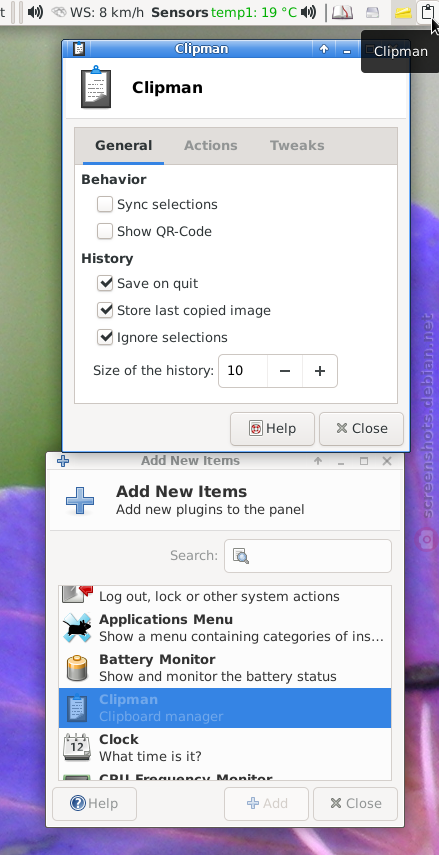
Task: Select the Applications Menu mouse icon
Action: click(77, 628)
